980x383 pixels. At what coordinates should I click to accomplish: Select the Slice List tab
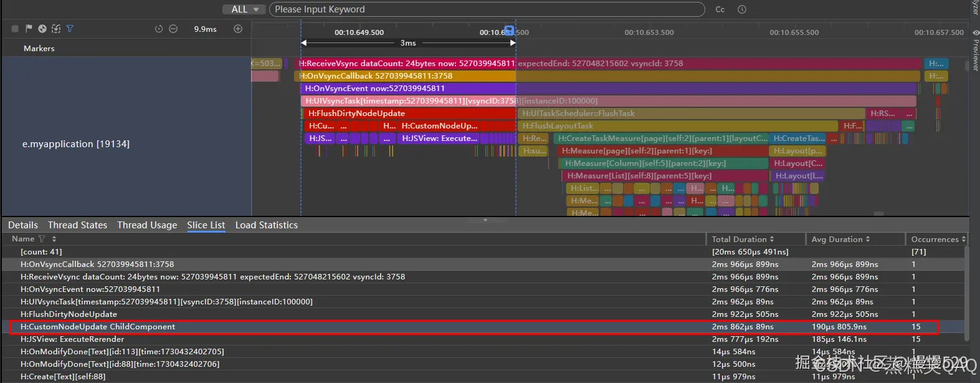point(206,225)
